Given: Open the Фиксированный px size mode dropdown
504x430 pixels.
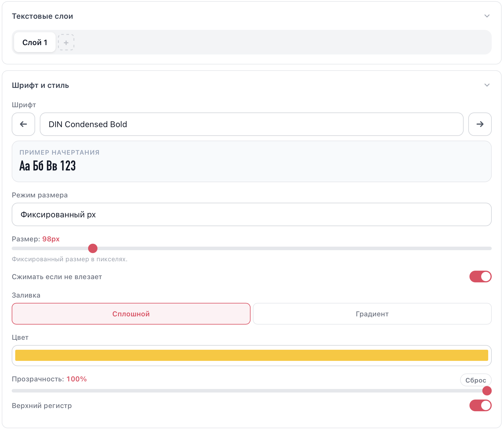Looking at the screenshot, I should (251, 214).
